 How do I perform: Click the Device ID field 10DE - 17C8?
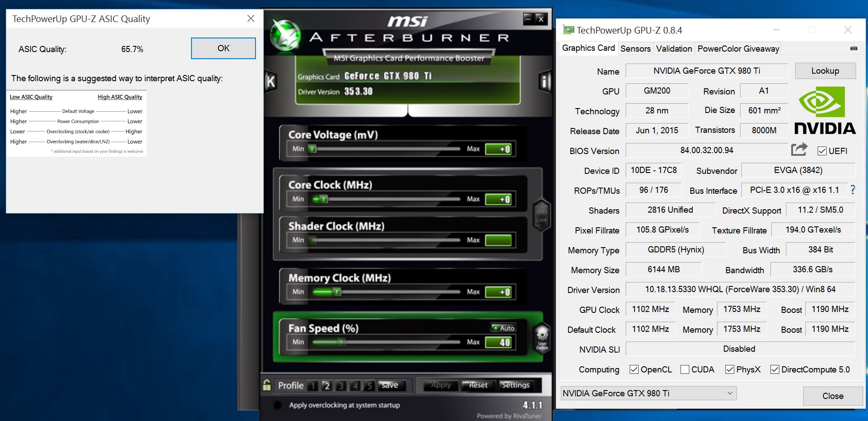[654, 170]
